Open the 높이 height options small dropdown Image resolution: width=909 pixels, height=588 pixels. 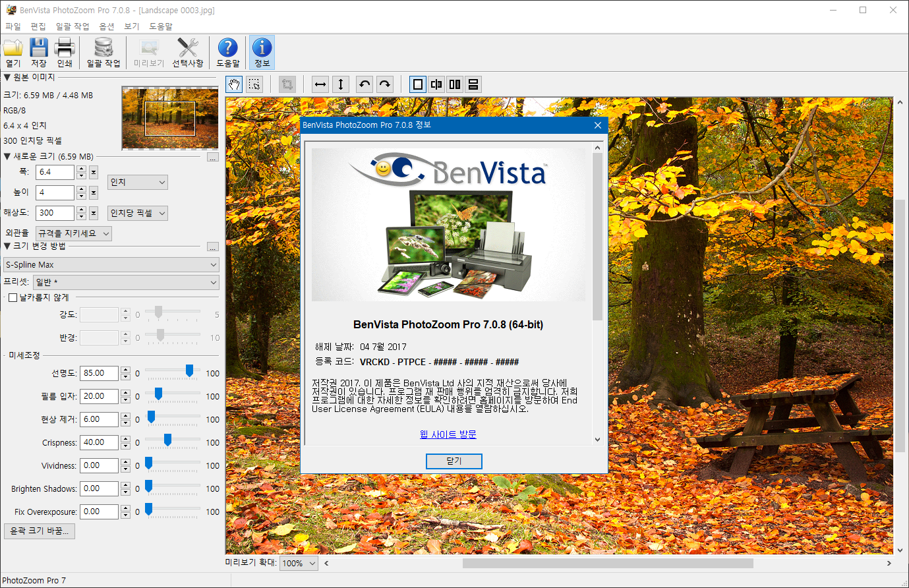point(94,193)
